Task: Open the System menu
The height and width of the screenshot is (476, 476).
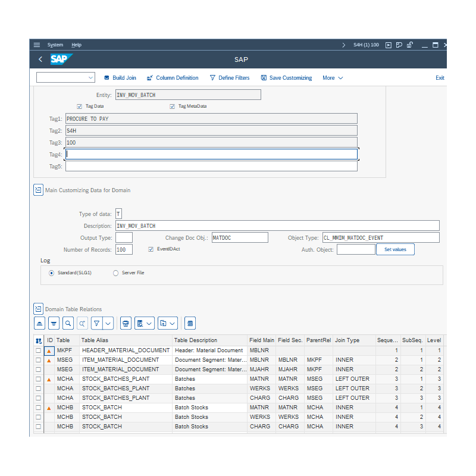Action: point(55,45)
